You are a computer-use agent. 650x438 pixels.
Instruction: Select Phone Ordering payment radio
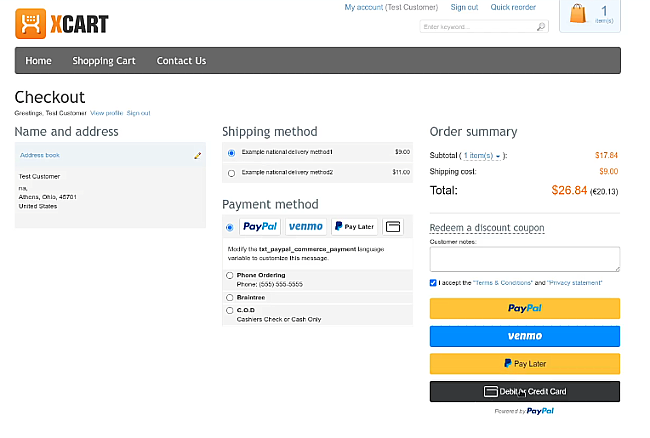coord(230,275)
